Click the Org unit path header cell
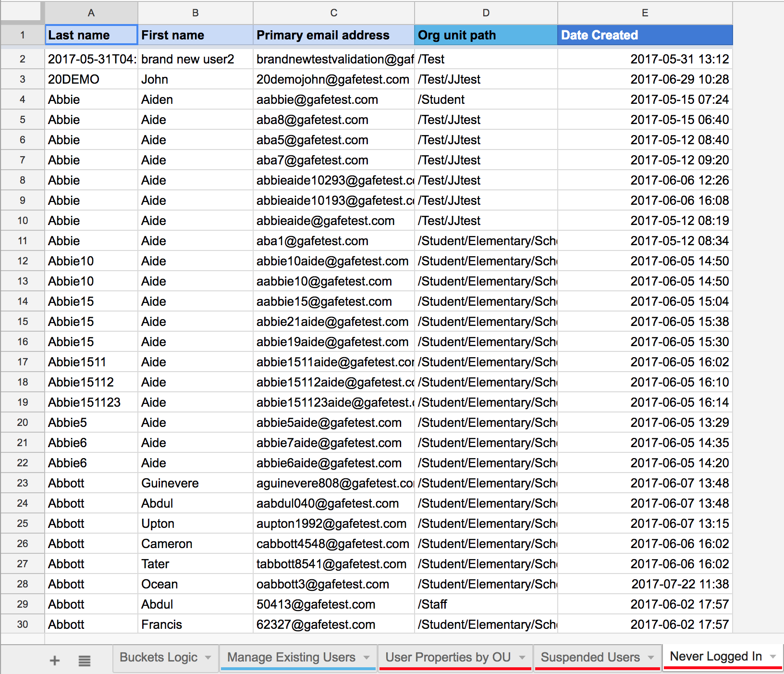The height and width of the screenshot is (674, 784). tap(486, 35)
